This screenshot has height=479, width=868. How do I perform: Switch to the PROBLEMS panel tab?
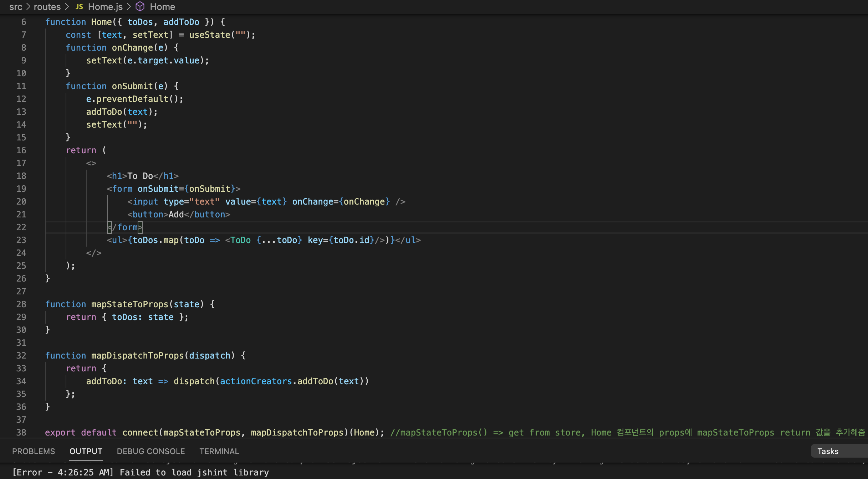tap(34, 451)
